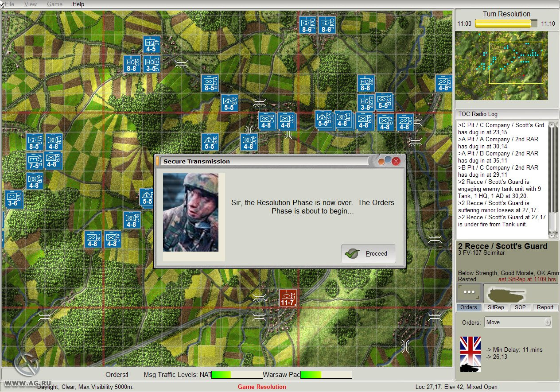560x392 pixels.
Task: Select the D/40 unit rated 8-6
Action: (x=307, y=25)
